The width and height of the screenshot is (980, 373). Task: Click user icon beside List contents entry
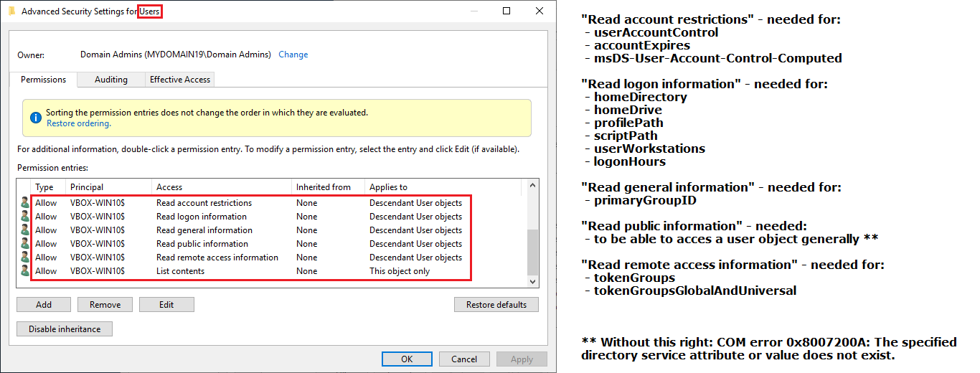[x=25, y=271]
